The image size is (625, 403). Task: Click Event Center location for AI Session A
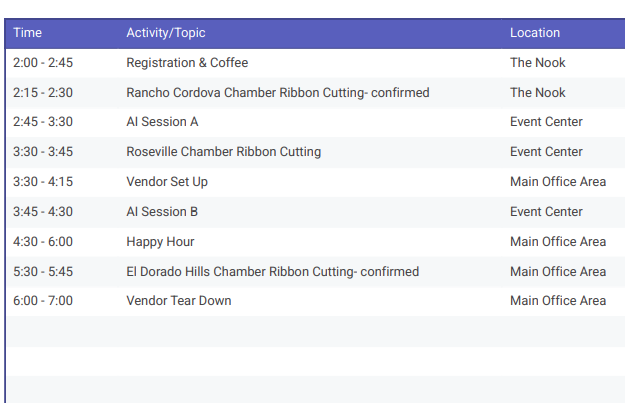pyautogui.click(x=546, y=122)
